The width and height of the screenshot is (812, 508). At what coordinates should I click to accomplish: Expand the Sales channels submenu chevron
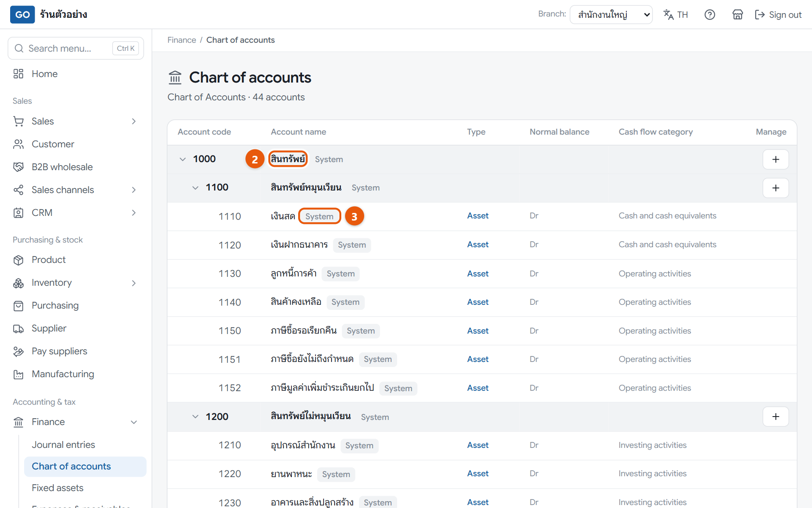click(134, 190)
